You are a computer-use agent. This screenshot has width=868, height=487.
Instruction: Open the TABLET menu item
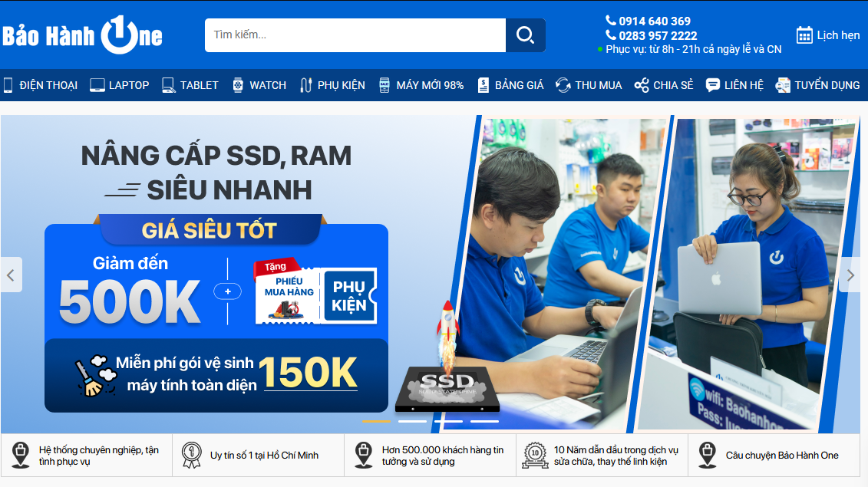click(190, 84)
